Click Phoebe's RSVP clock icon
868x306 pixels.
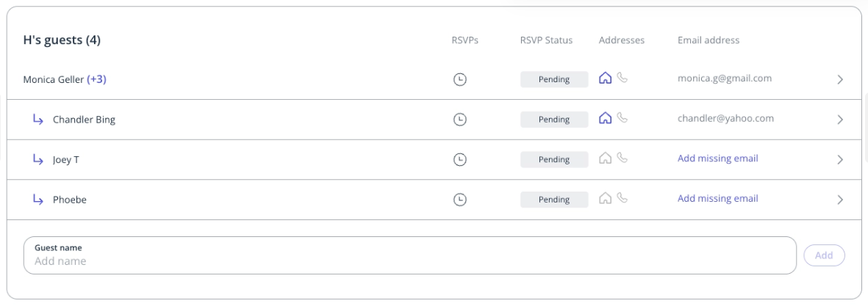460,200
